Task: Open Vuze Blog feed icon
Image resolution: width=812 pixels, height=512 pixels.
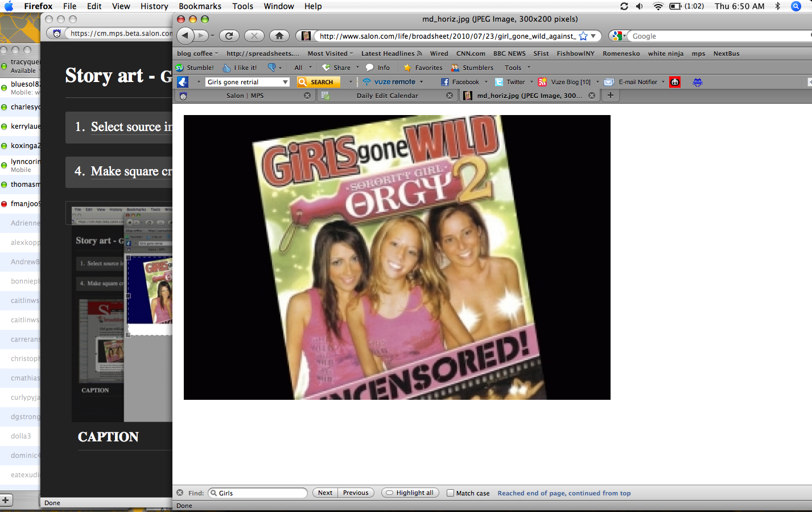Action: (x=543, y=82)
